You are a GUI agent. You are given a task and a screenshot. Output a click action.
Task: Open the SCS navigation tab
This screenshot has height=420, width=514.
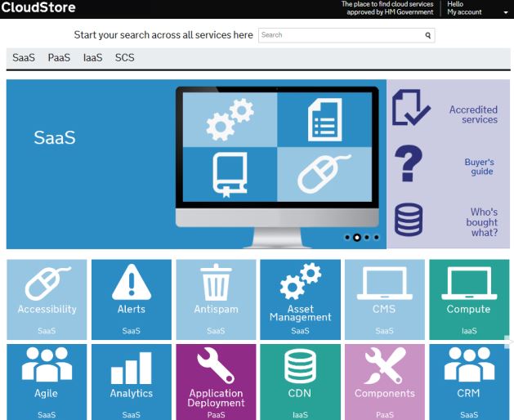coord(124,58)
